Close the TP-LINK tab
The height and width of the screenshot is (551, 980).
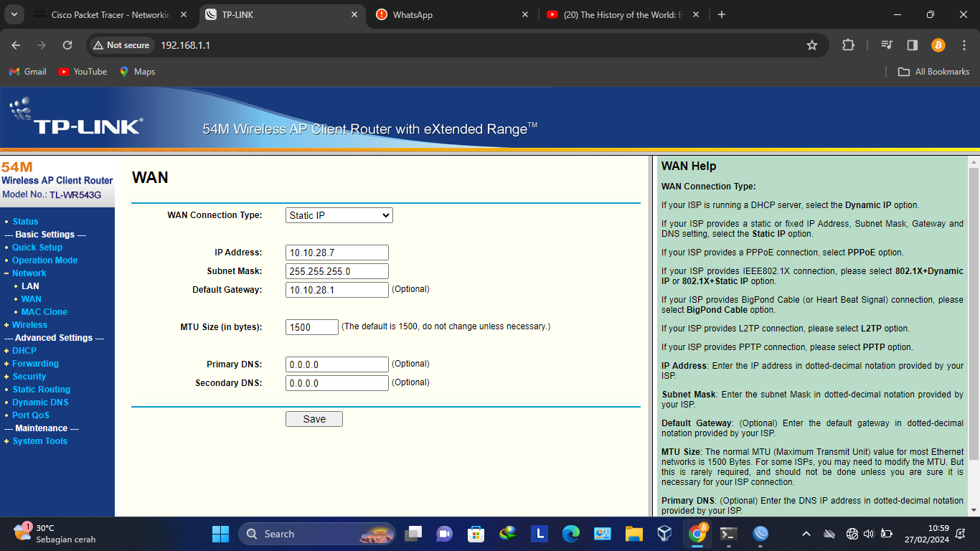click(x=354, y=14)
